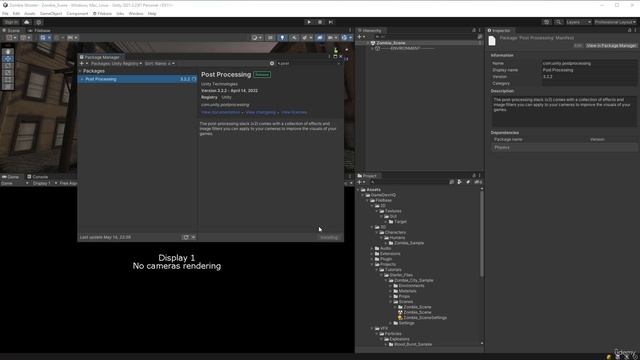Start Play mode with the Play button
Image resolution: width=640 pixels, height=360 pixels.
point(309,22)
